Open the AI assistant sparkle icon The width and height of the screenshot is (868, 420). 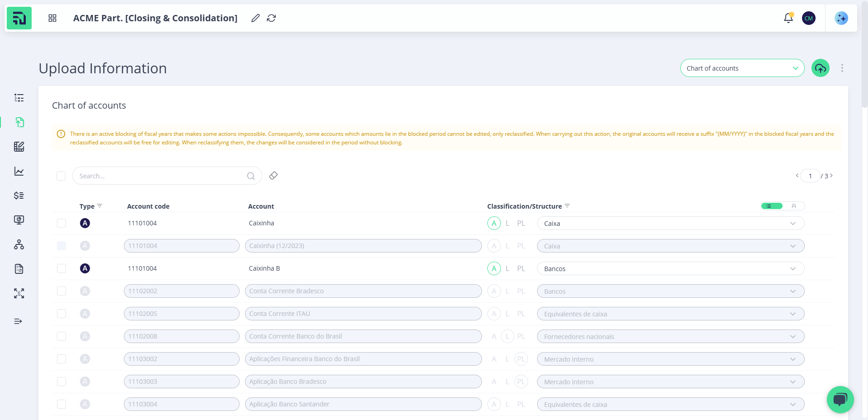841,18
